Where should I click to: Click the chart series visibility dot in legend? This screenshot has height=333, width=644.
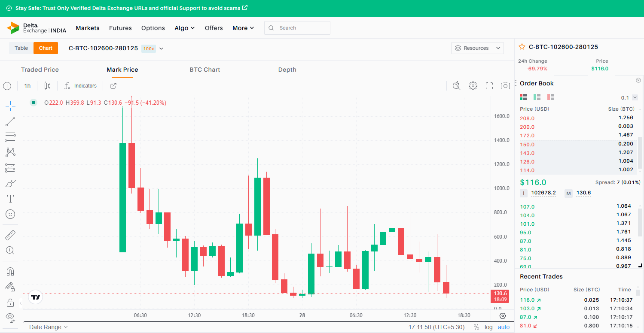tap(33, 103)
